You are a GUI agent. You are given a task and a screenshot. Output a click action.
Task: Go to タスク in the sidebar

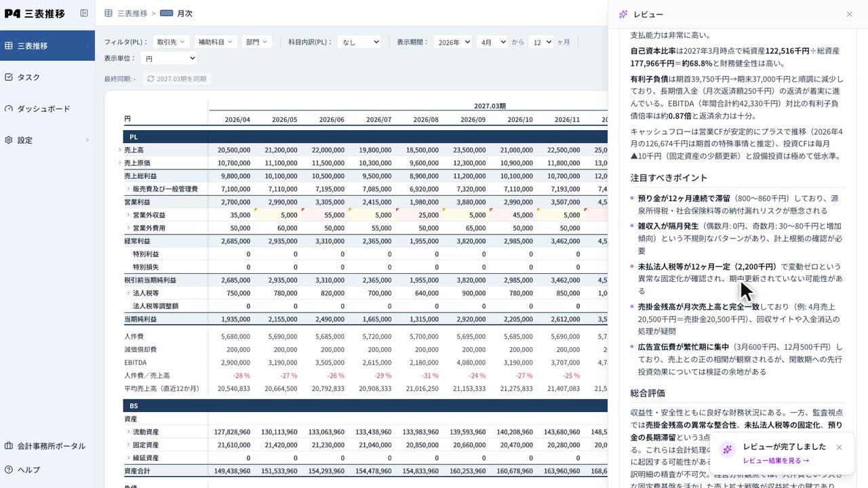tap(47, 77)
